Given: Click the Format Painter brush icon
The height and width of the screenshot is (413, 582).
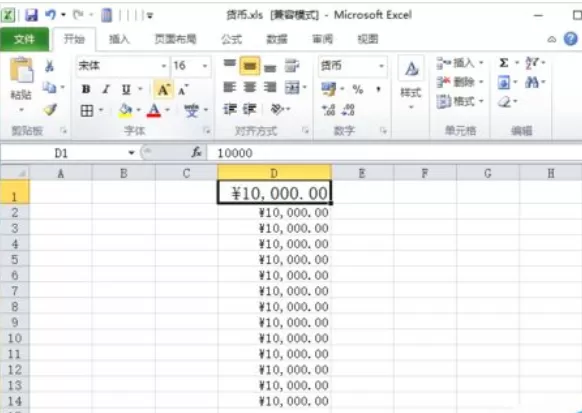Looking at the screenshot, I should pos(50,109).
